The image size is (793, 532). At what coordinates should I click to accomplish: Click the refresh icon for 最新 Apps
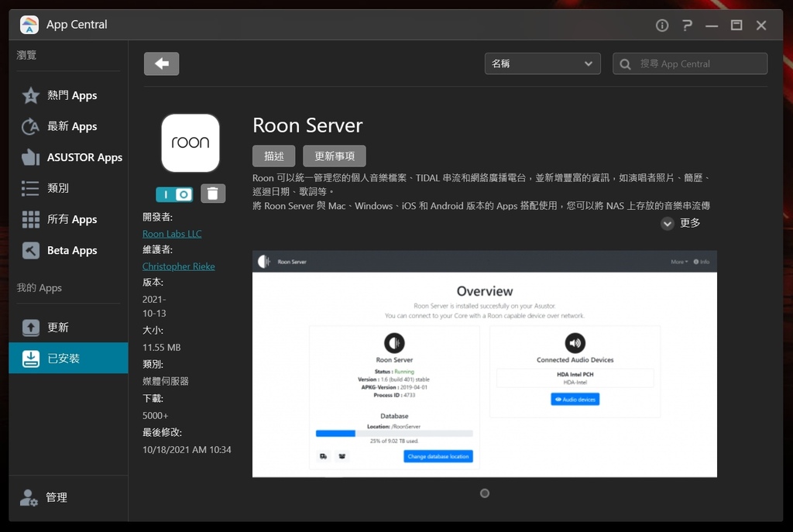point(30,126)
